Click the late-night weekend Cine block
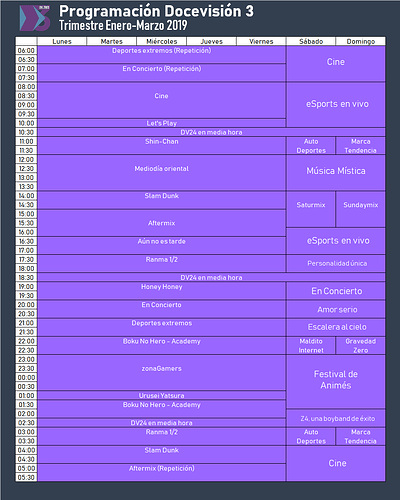Screen dimensions: 400x500 coord(336,464)
